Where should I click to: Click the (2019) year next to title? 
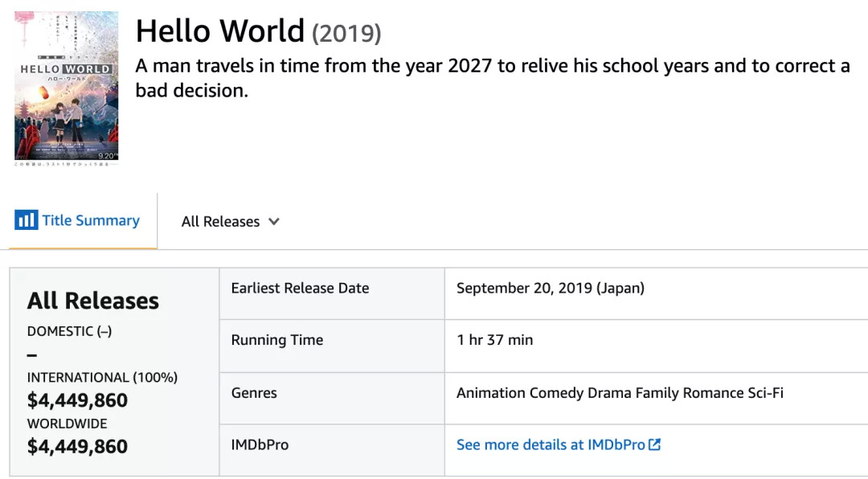coord(346,33)
